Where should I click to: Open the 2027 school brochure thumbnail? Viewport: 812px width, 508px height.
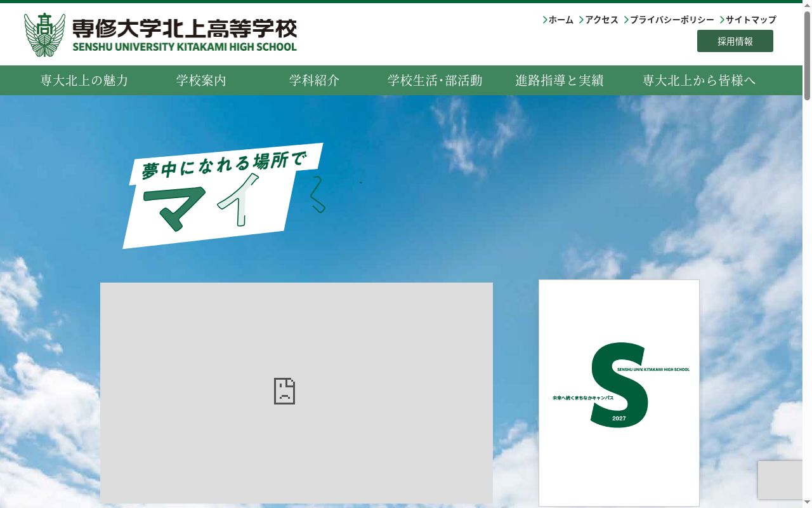click(619, 393)
